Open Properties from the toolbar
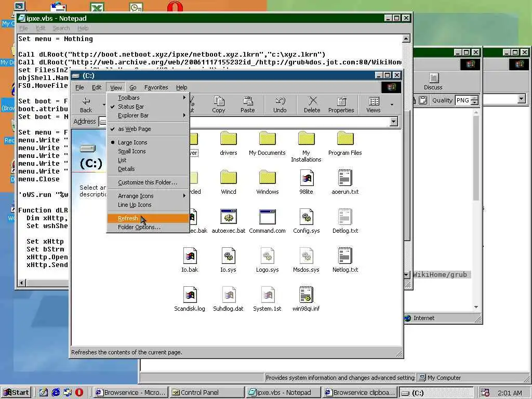This screenshot has width=532, height=399. [341, 104]
